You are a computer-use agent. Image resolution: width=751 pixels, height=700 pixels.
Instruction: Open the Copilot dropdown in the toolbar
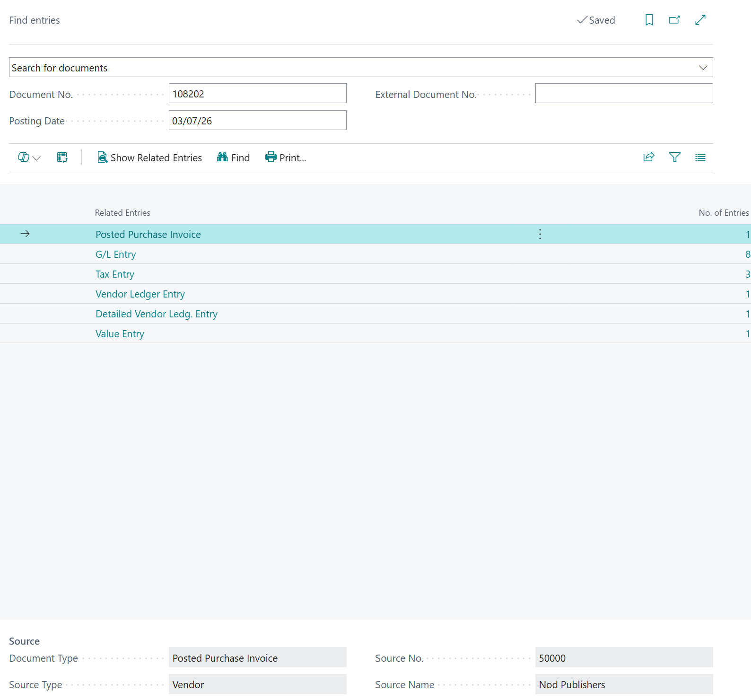[29, 157]
